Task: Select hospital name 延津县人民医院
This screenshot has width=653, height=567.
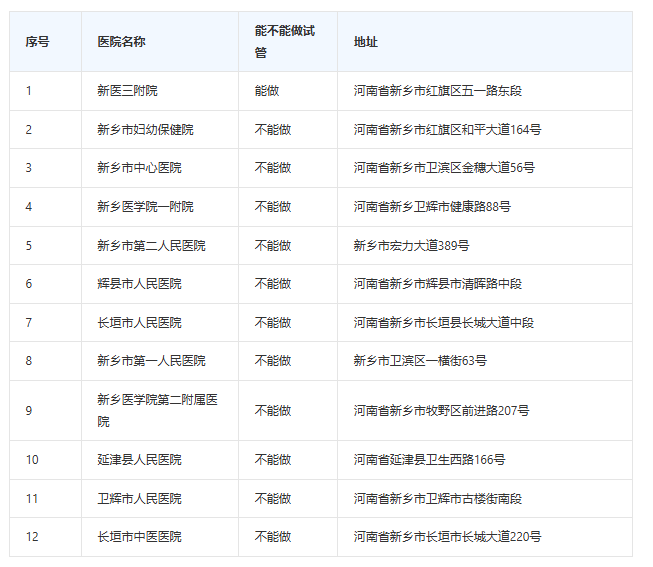Action: pyautogui.click(x=140, y=460)
